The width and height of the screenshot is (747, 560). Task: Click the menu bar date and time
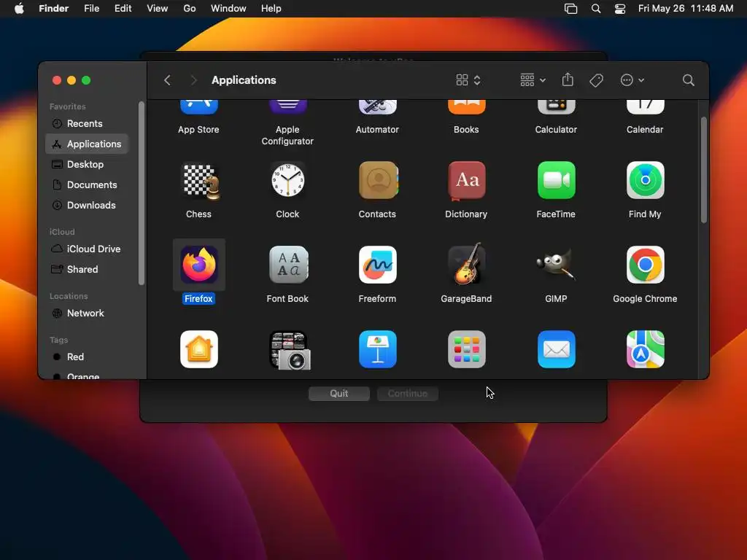685,9
